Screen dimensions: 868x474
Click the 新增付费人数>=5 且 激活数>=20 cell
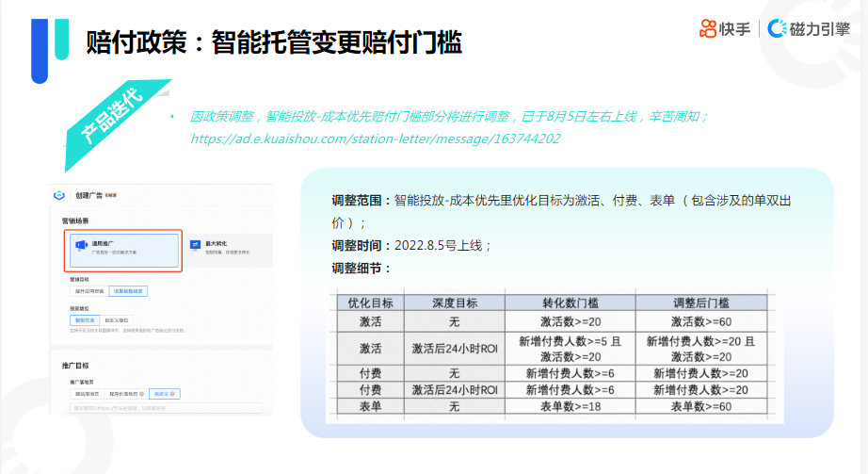click(571, 349)
